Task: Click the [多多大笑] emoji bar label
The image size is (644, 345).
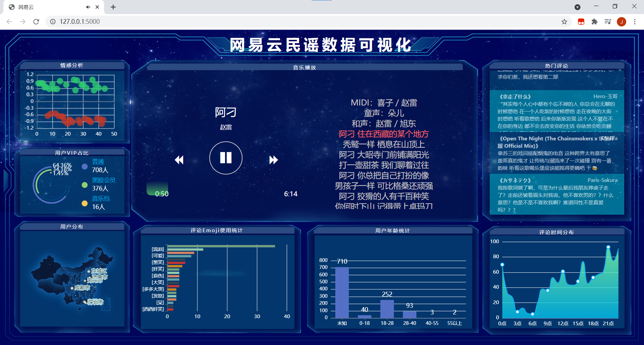Action: click(x=153, y=289)
